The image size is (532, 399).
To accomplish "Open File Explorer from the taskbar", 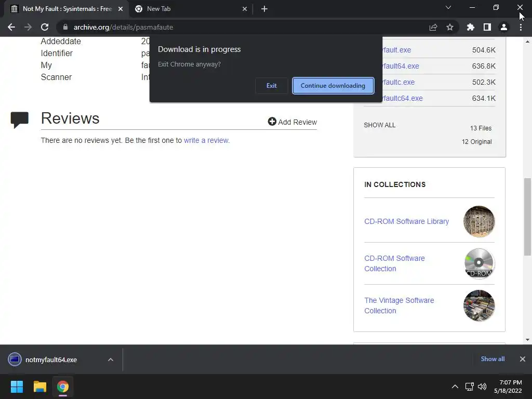I will [39, 387].
